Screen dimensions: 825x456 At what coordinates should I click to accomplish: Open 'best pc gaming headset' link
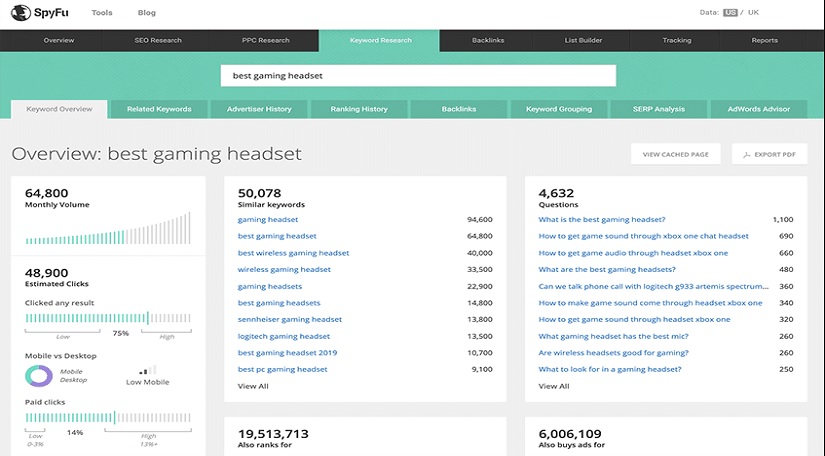click(x=283, y=369)
